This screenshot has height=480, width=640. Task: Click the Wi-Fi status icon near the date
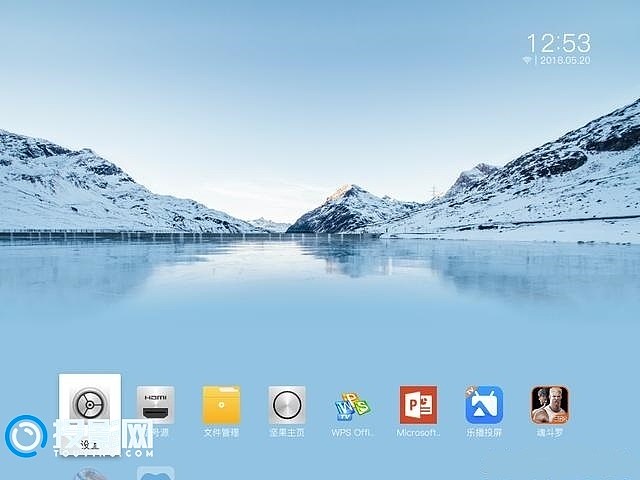click(527, 60)
